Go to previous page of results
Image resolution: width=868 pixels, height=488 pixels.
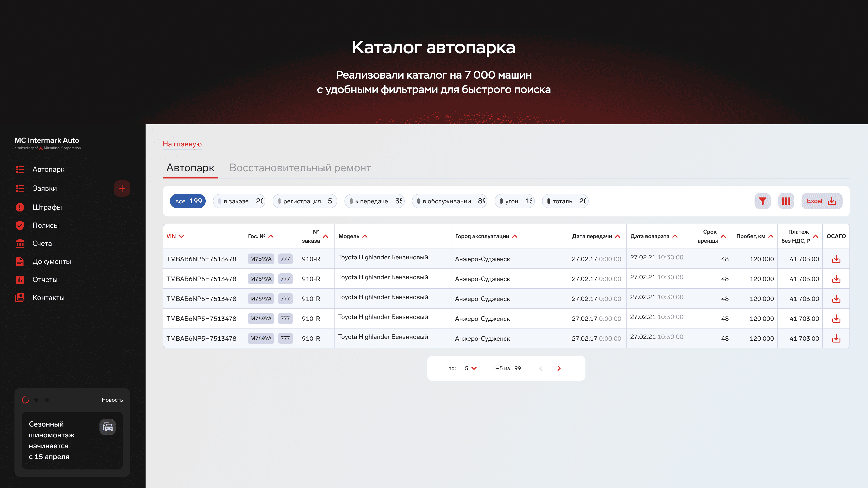541,368
